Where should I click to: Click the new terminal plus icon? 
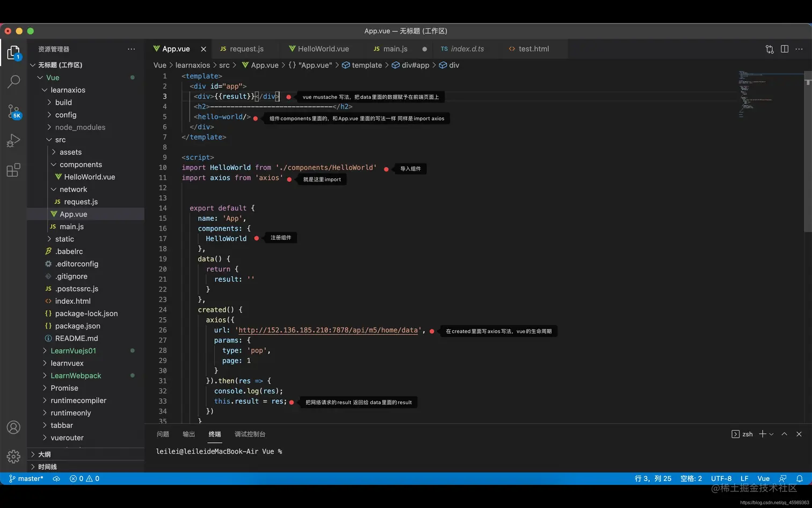coord(763,434)
